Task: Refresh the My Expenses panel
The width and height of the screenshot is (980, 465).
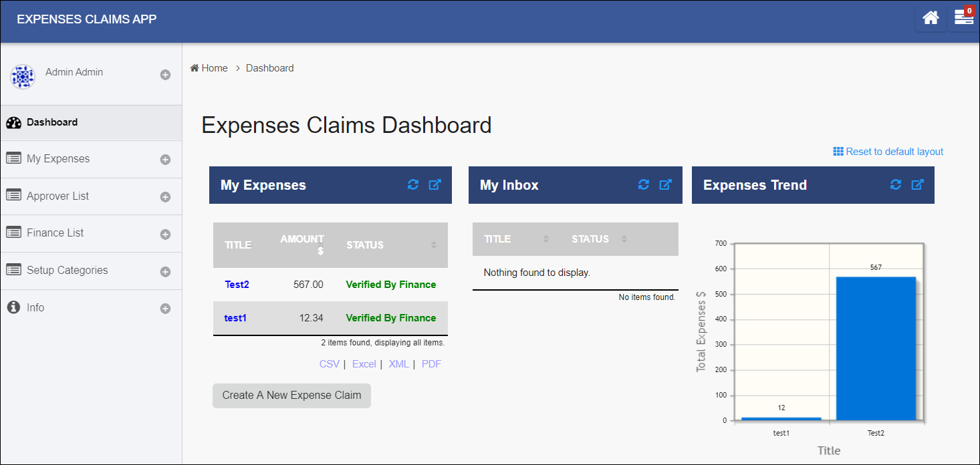Action: click(413, 184)
